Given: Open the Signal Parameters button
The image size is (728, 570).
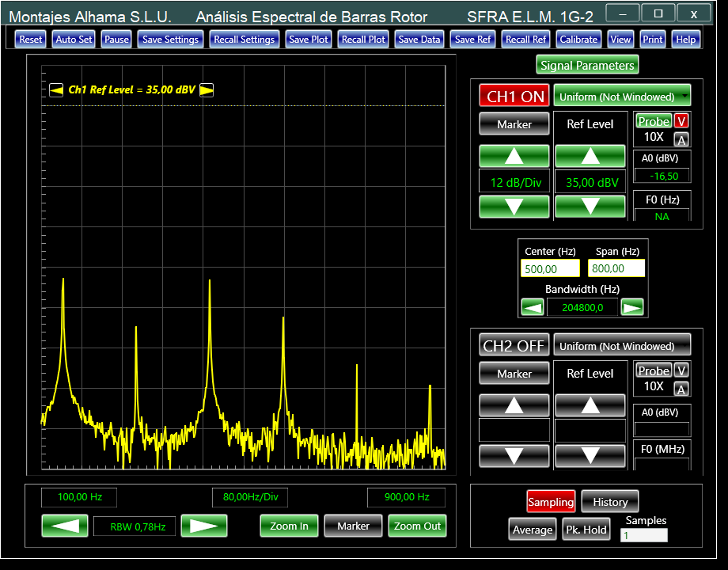Looking at the screenshot, I should 587,65.
